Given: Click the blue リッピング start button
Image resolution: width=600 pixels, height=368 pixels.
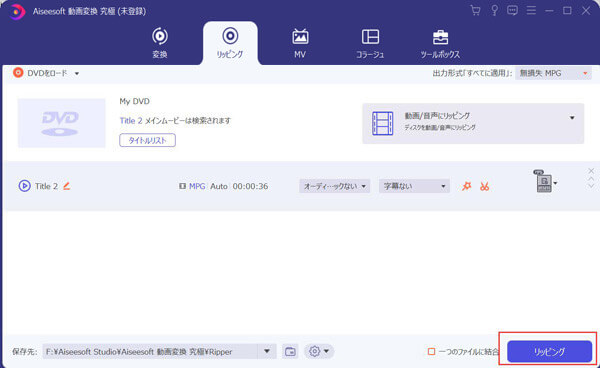Looking at the screenshot, I should click(x=549, y=351).
